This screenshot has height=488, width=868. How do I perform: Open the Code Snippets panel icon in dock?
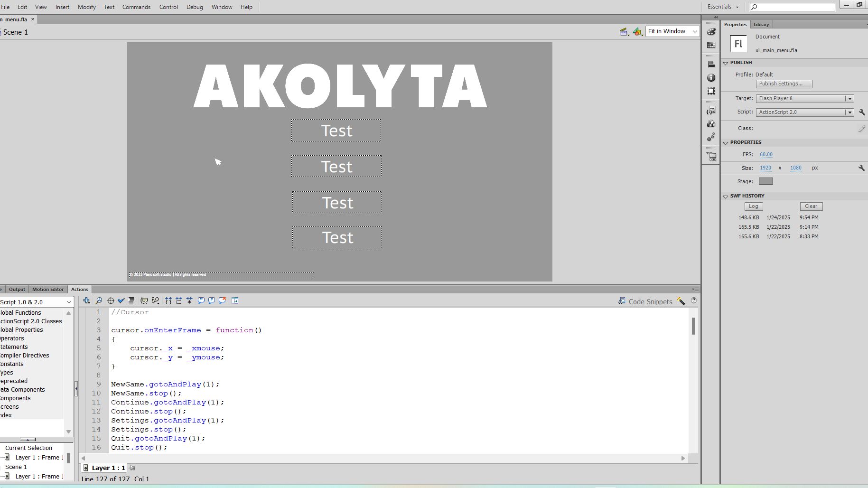click(x=711, y=111)
